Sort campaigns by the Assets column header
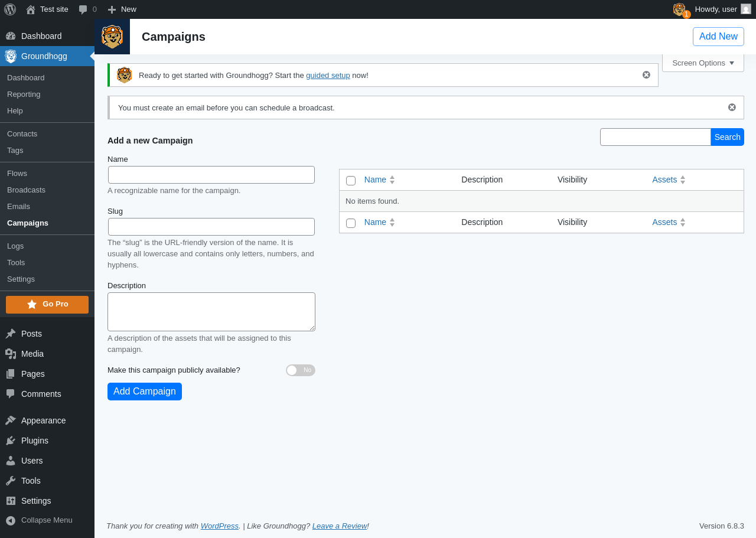The width and height of the screenshot is (756, 538). tap(664, 180)
